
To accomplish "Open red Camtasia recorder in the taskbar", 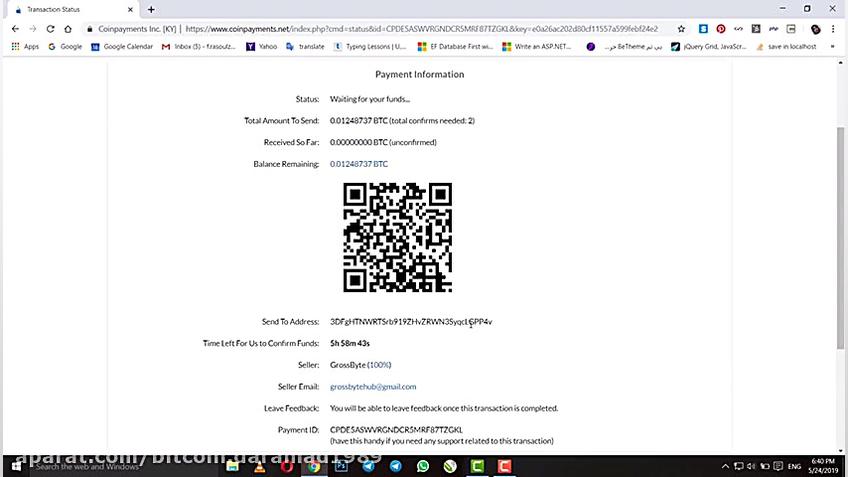I will [504, 466].
